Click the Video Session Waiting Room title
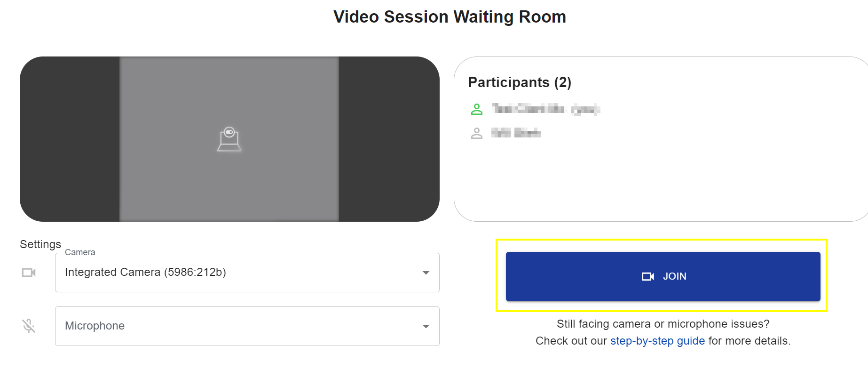The height and width of the screenshot is (386, 868). click(450, 17)
